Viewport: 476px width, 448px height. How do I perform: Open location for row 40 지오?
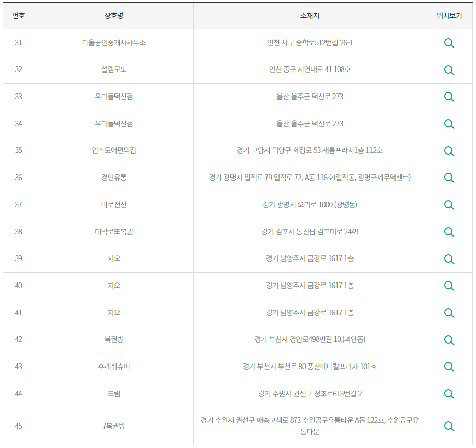coord(449,286)
